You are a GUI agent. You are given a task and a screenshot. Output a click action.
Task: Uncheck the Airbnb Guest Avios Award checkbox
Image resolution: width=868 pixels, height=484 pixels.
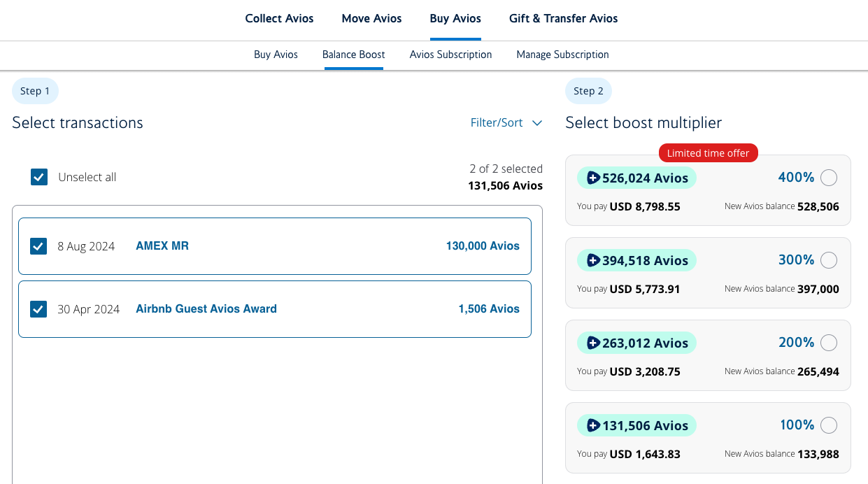tap(39, 309)
